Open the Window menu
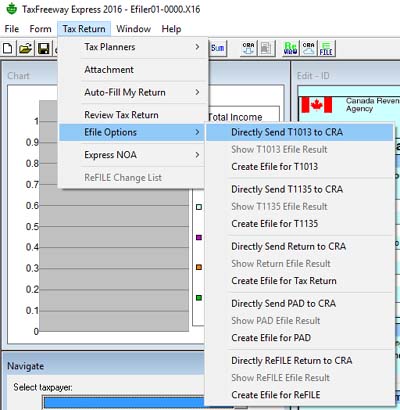 (x=134, y=29)
